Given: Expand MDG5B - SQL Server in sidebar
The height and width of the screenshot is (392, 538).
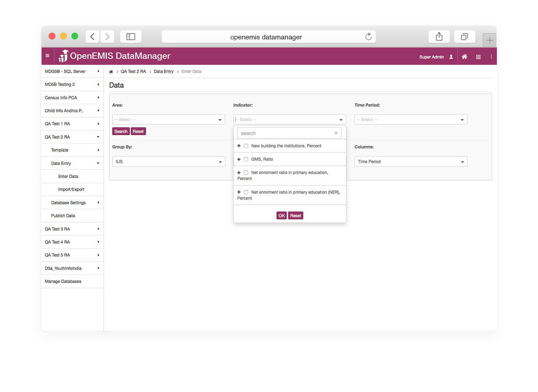Looking at the screenshot, I should 72,71.
